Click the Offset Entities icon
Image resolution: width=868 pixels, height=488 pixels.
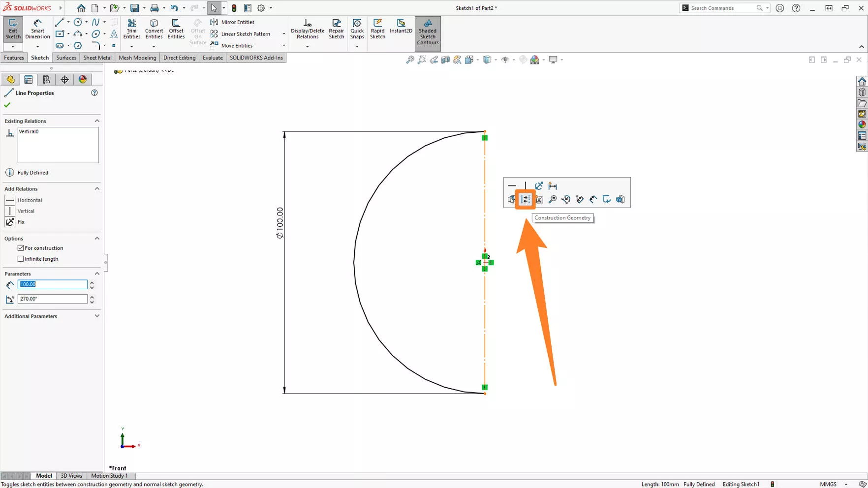click(x=176, y=29)
